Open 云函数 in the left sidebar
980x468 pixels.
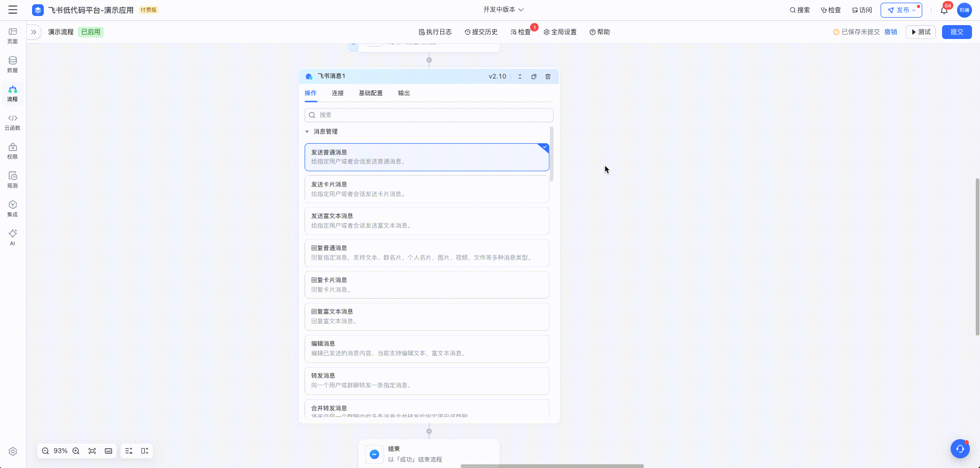[x=12, y=122]
